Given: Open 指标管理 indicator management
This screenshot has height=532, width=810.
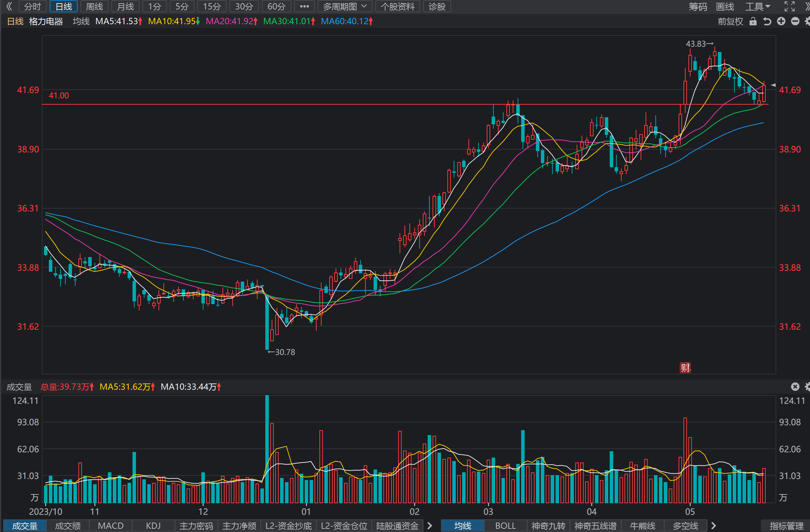Looking at the screenshot, I should coord(786,526).
